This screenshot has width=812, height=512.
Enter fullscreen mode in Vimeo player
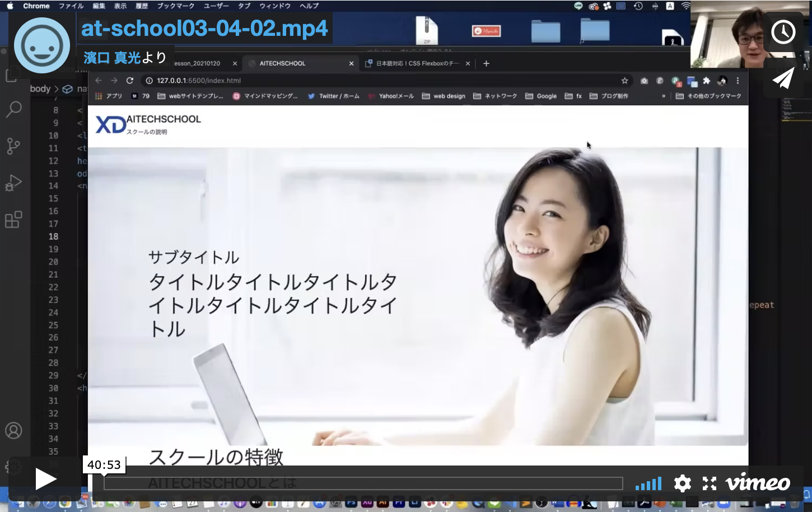[x=710, y=483]
